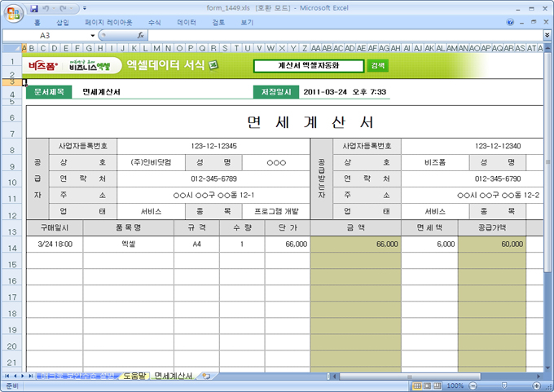Viewport: 554px width, 392px height.
Task: Expand the formula bar
Action: [547, 36]
